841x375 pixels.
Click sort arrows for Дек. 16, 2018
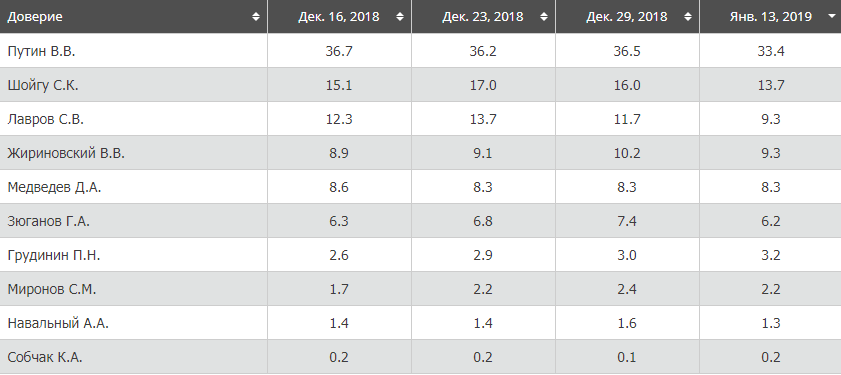click(x=400, y=17)
